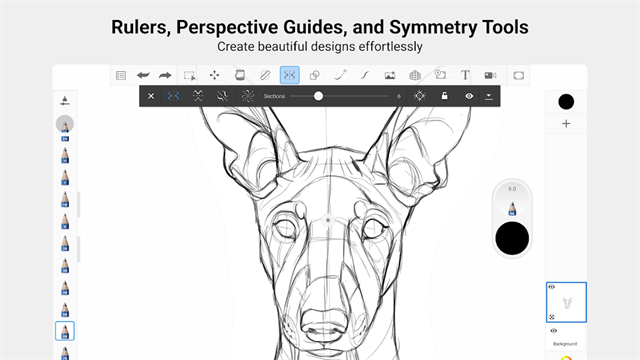The width and height of the screenshot is (640, 360).
Task: Adjust the Sections slider handle
Action: (318, 96)
